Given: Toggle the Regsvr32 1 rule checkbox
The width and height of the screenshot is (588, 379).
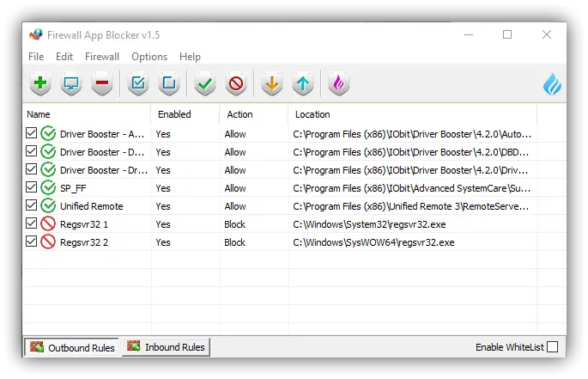Looking at the screenshot, I should click(x=32, y=223).
